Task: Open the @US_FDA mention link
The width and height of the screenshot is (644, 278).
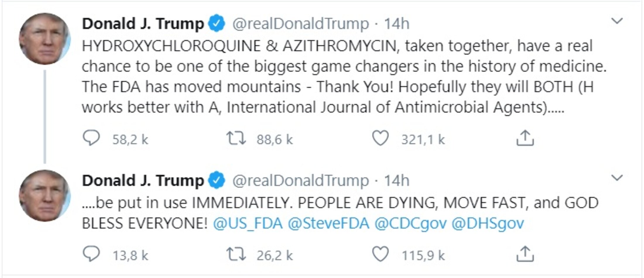Action: pos(248,224)
